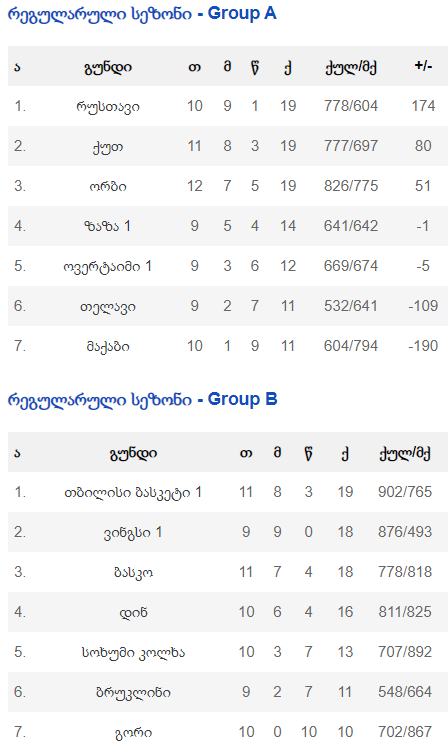Select team ბასკო in Group B
This screenshot has width=448, height=755.
pos(133,573)
